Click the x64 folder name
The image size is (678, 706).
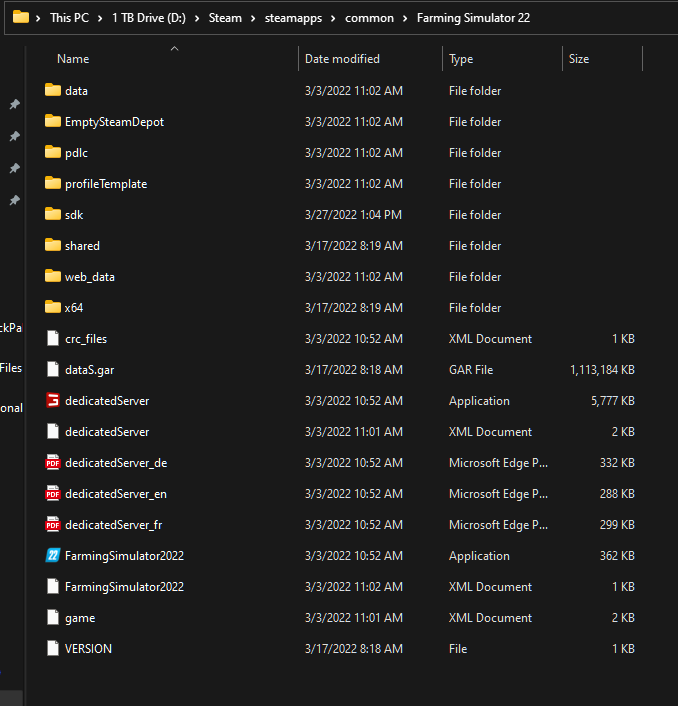tap(74, 308)
